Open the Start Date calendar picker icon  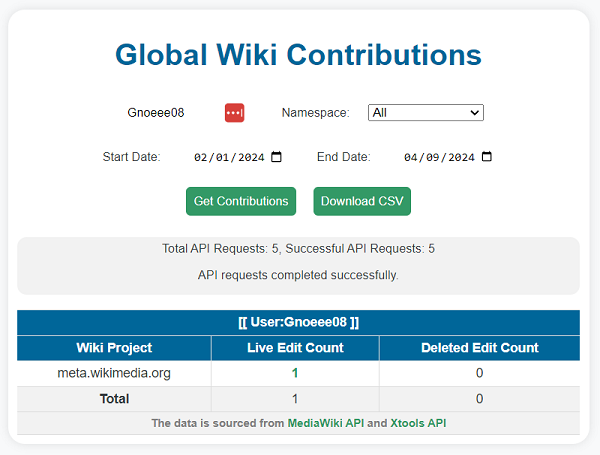(x=277, y=157)
